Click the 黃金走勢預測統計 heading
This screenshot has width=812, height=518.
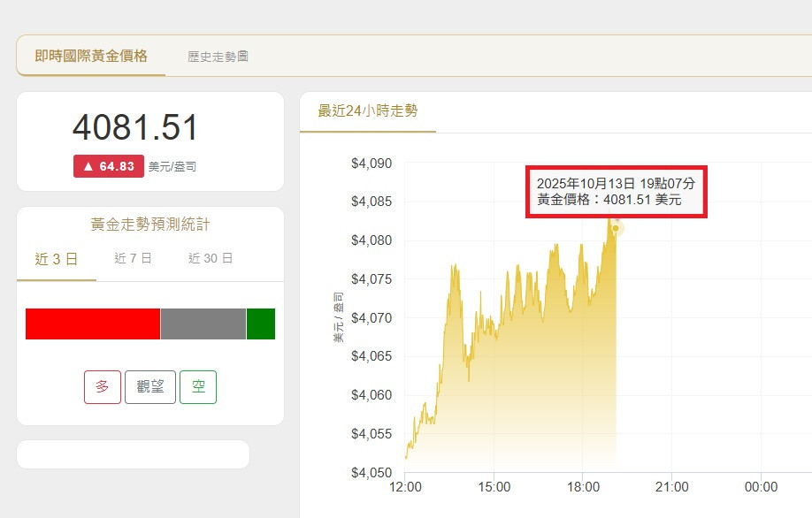coord(150,225)
